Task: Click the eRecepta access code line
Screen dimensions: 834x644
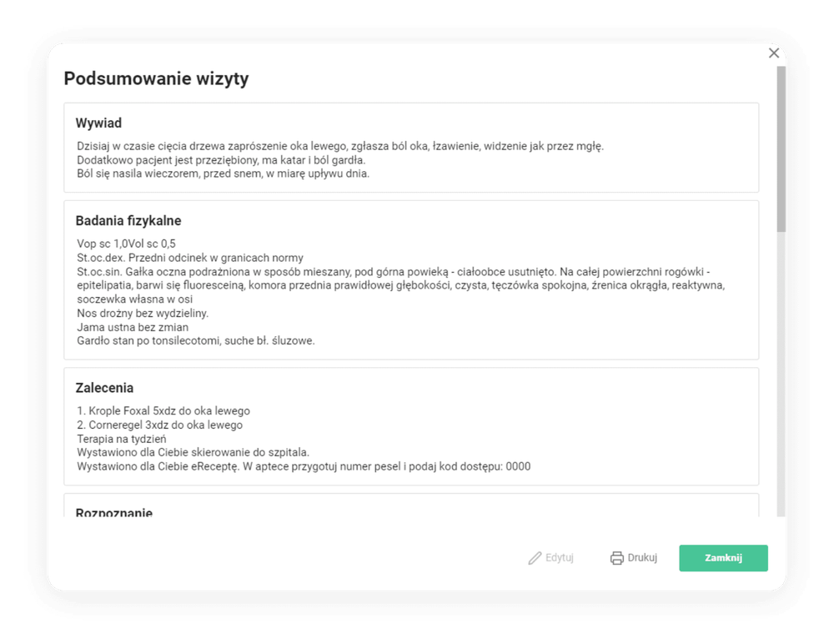Action: (x=304, y=466)
